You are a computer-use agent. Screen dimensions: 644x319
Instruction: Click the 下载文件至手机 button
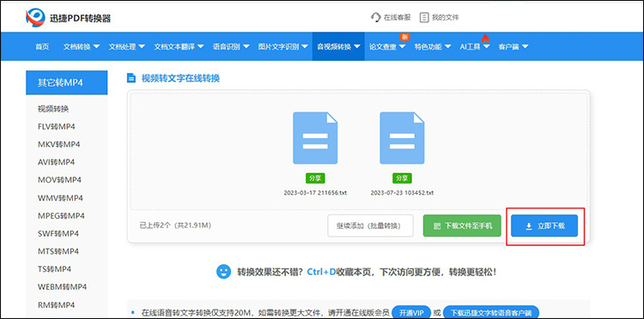(x=462, y=226)
